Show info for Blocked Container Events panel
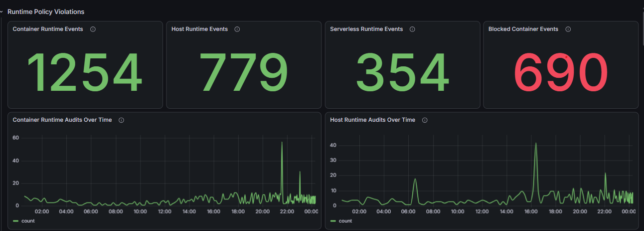 [568, 29]
